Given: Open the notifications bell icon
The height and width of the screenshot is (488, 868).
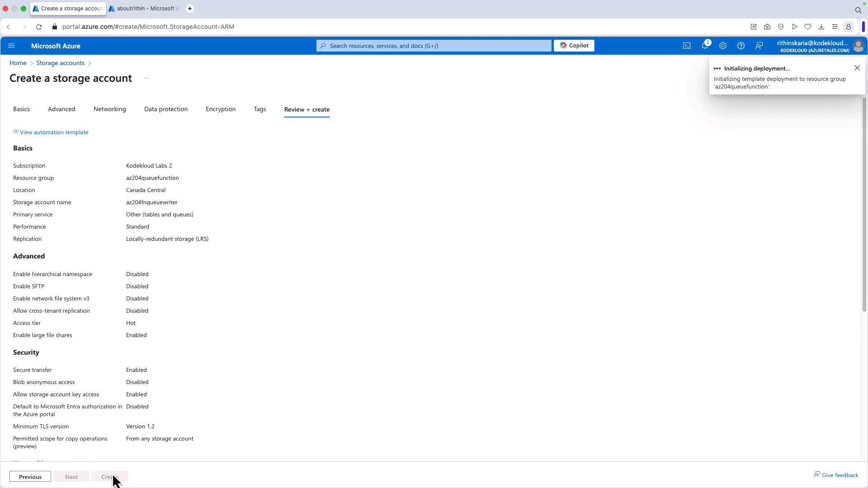Looking at the screenshot, I should click(705, 46).
